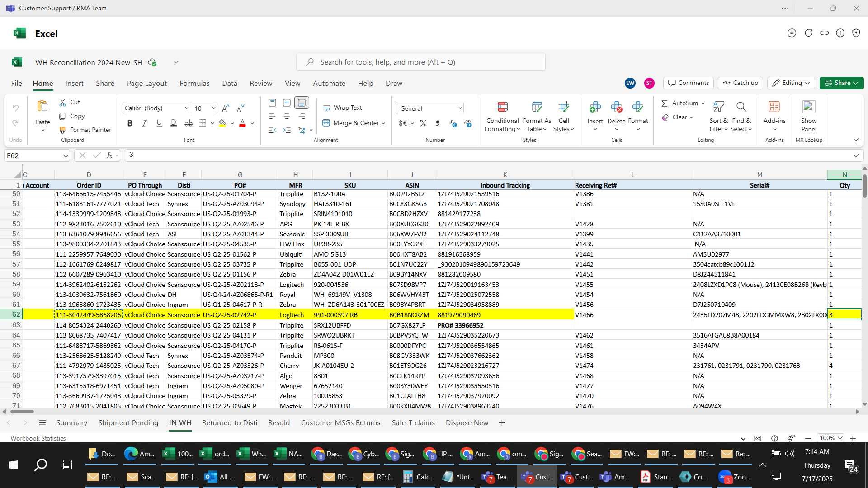Open AutoSum options arrow
This screenshot has width=868, height=488.
point(703,103)
